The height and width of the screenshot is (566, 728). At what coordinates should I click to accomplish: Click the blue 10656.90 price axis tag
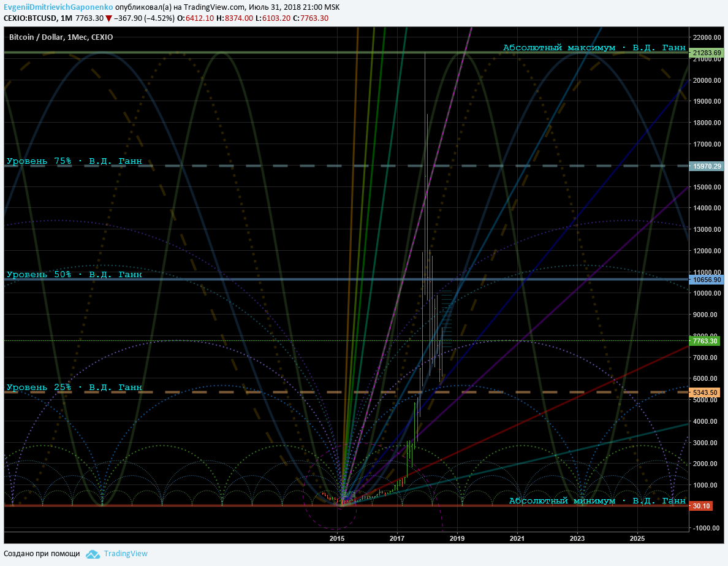[x=706, y=279]
